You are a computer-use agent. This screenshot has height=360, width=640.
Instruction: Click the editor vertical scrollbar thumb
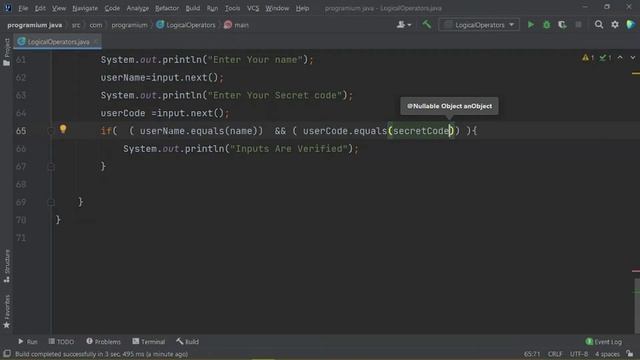636,306
